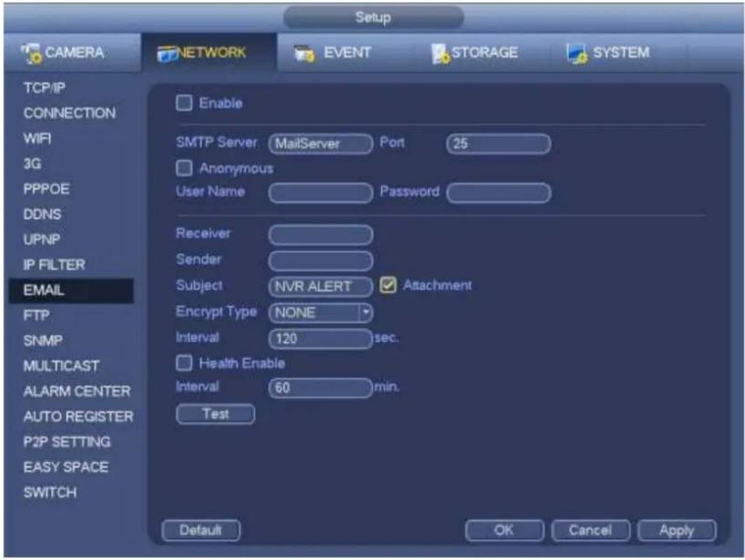This screenshot has height=560, width=745.
Task: Switch to the SYSTEM tab label
Action: (x=621, y=52)
